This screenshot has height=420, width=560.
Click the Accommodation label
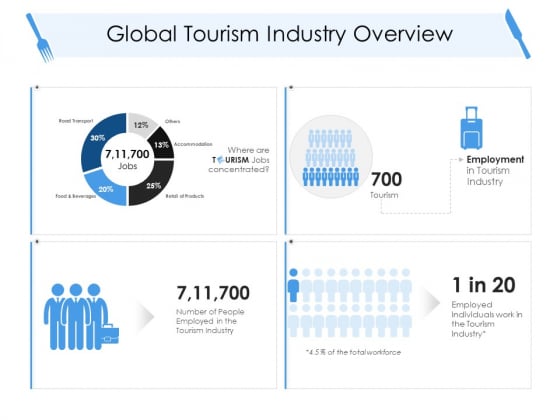193,144
